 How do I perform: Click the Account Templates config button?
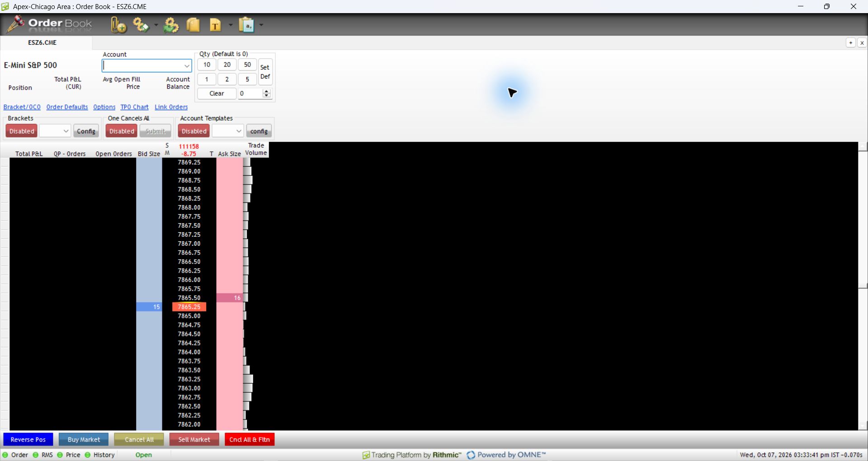[x=259, y=131]
